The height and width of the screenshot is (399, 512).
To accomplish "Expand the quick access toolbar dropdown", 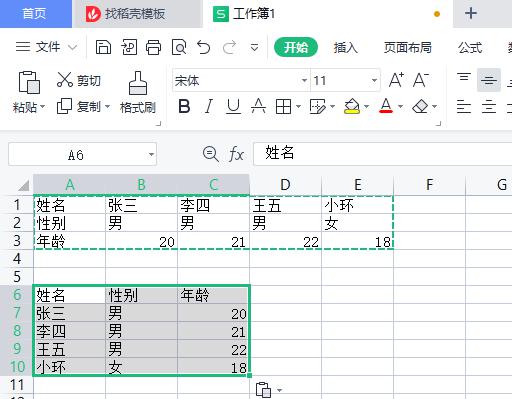I will pyautogui.click(x=255, y=48).
